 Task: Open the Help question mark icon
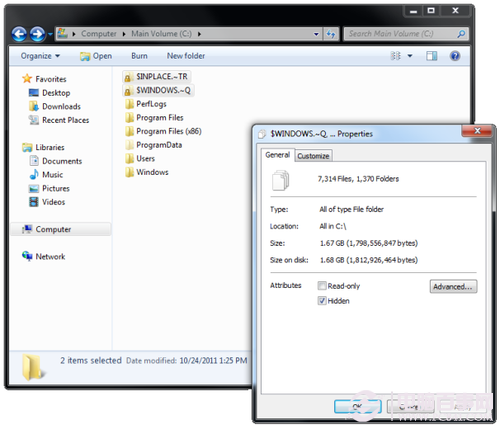pyautogui.click(x=455, y=56)
